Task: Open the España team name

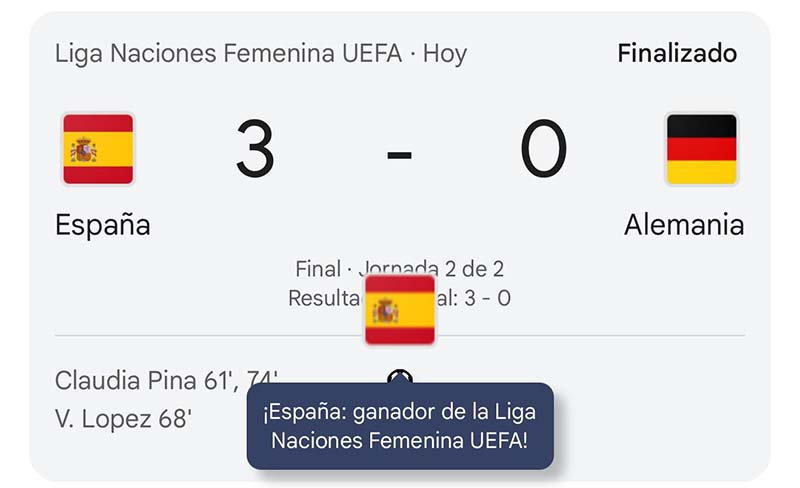Action: coord(102,225)
